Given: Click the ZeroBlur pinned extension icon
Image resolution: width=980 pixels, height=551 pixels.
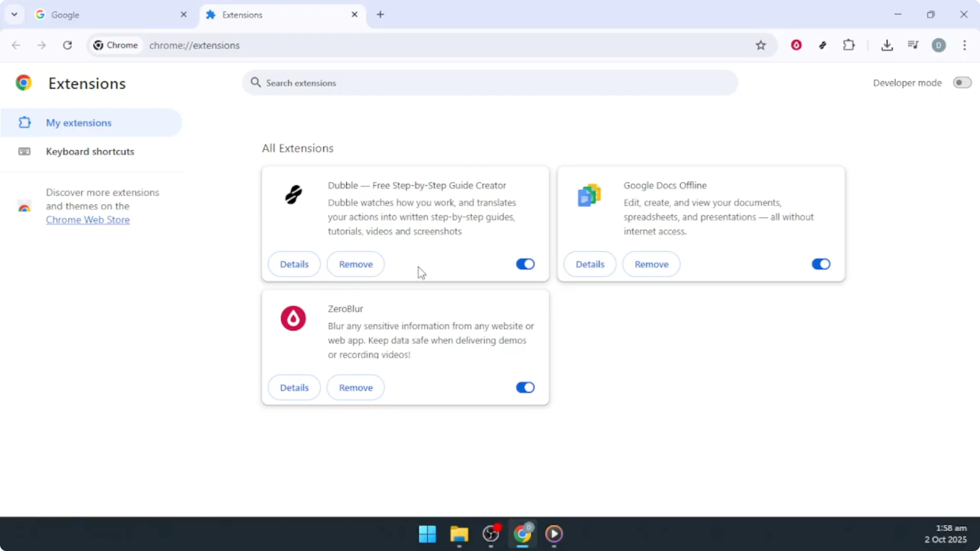Looking at the screenshot, I should tap(796, 45).
